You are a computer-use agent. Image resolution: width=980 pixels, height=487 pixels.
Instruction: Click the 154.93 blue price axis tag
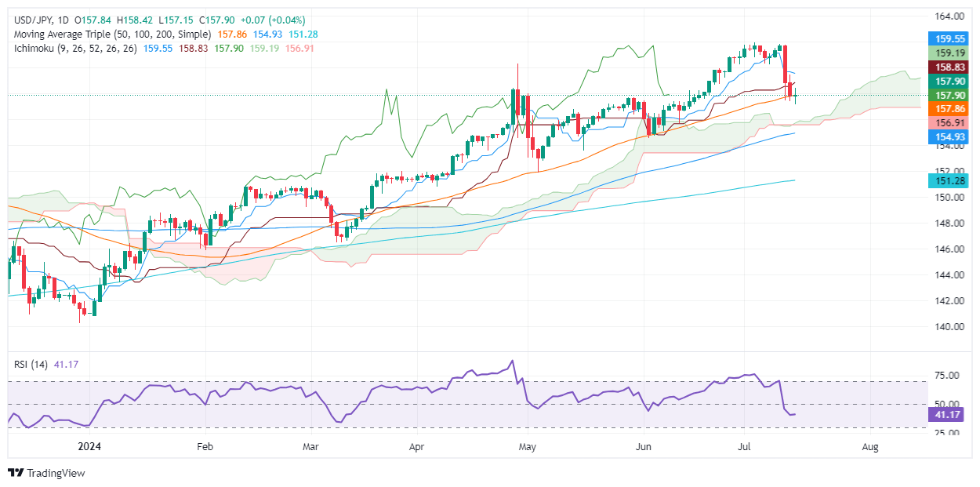pyautogui.click(x=952, y=137)
